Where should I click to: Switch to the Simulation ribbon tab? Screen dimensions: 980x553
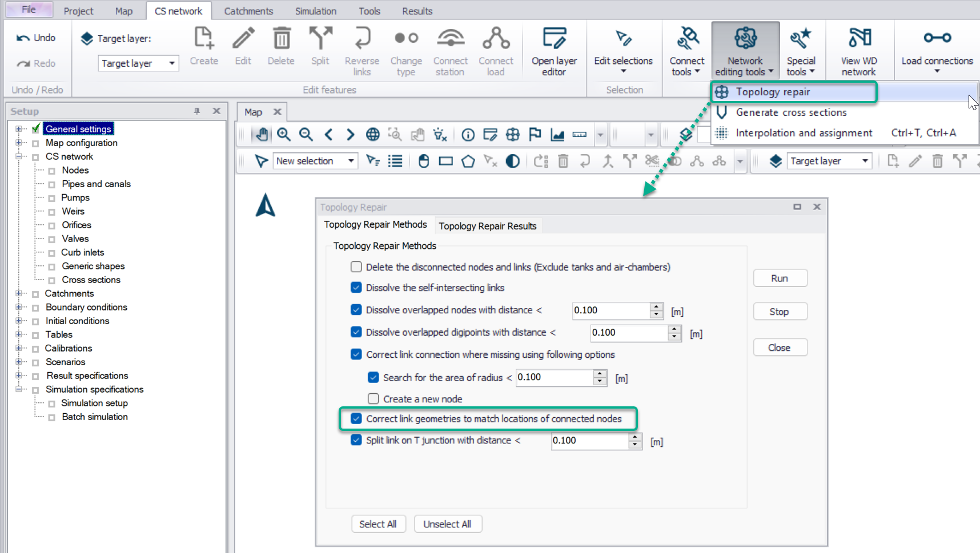[x=316, y=11]
